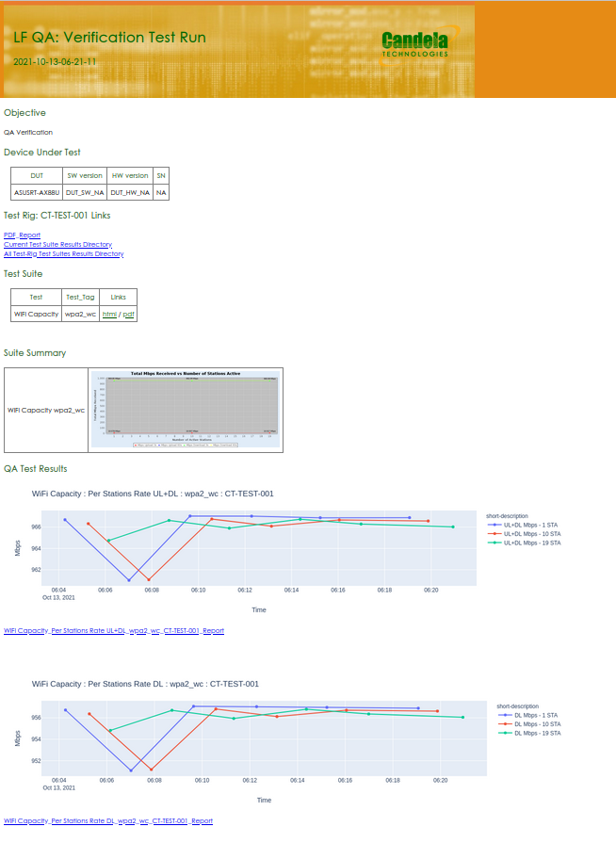Open the pdf link for WiFi Capacity
Screen dimensions: 616x843
128,314
